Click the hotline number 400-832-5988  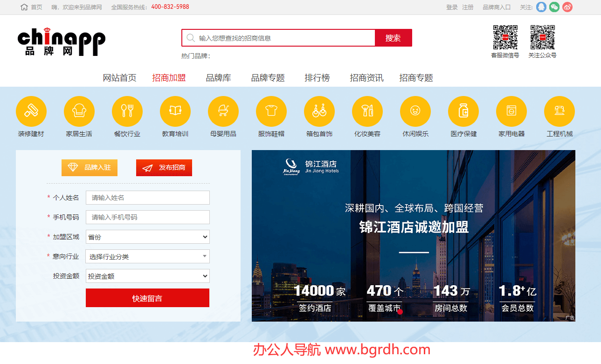click(x=170, y=7)
